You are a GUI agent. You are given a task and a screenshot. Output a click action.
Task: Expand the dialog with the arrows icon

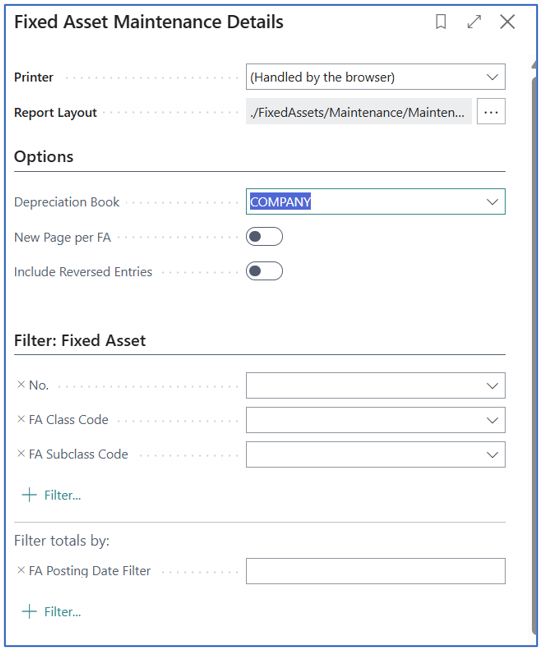tap(474, 22)
